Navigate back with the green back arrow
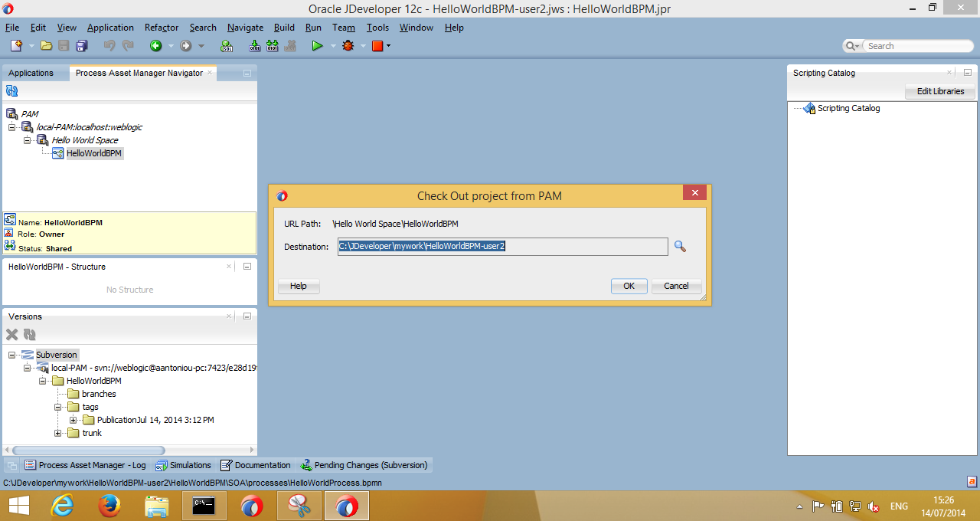 pos(156,45)
